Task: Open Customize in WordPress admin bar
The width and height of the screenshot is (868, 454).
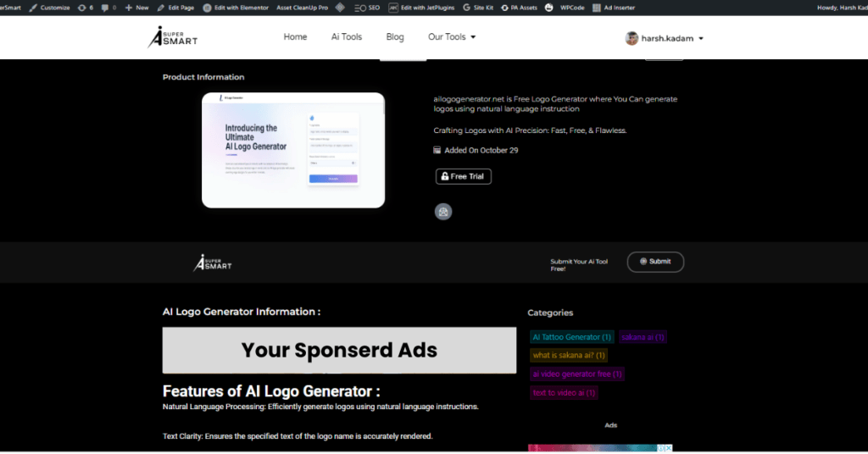Action: tap(49, 8)
